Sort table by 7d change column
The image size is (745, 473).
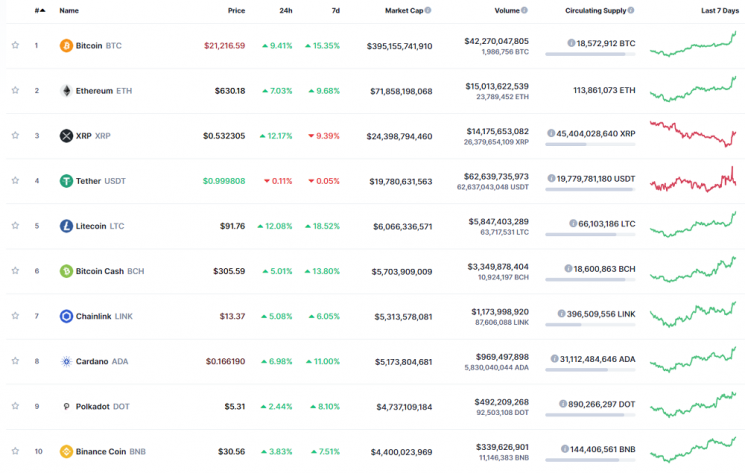(x=335, y=10)
